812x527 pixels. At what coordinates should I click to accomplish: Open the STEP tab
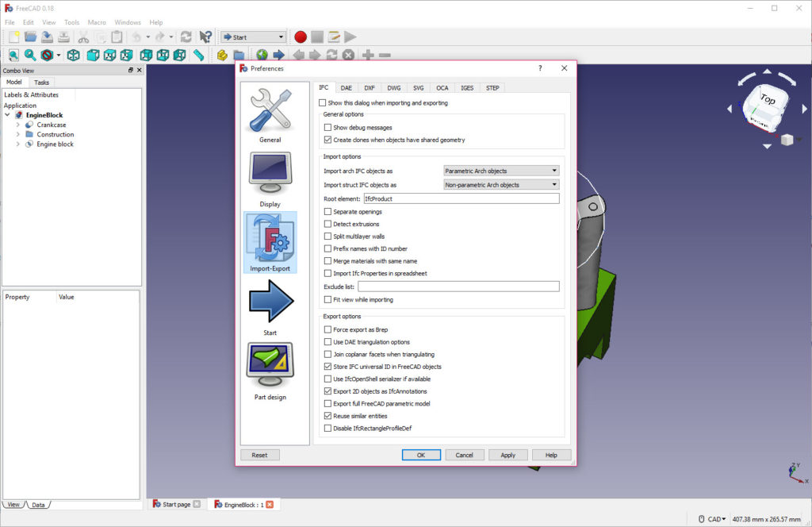click(x=492, y=88)
